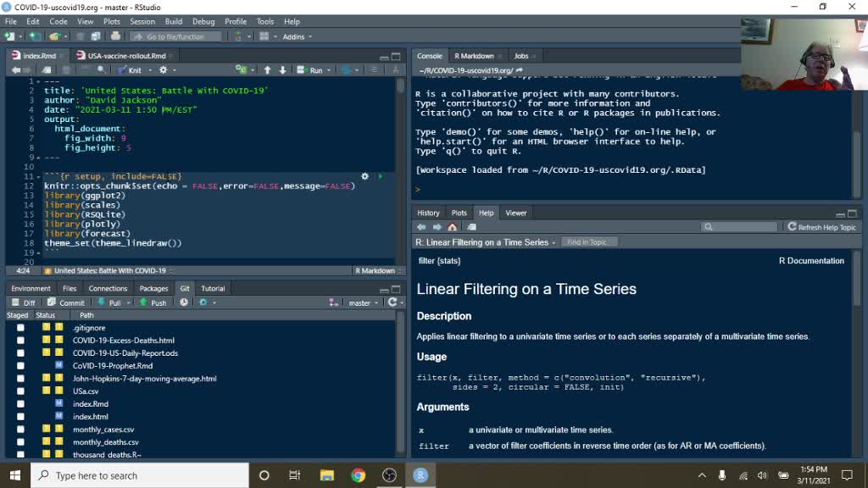The image size is (868, 488).
Task: Open File Explorer from the taskbar
Action: (326, 475)
